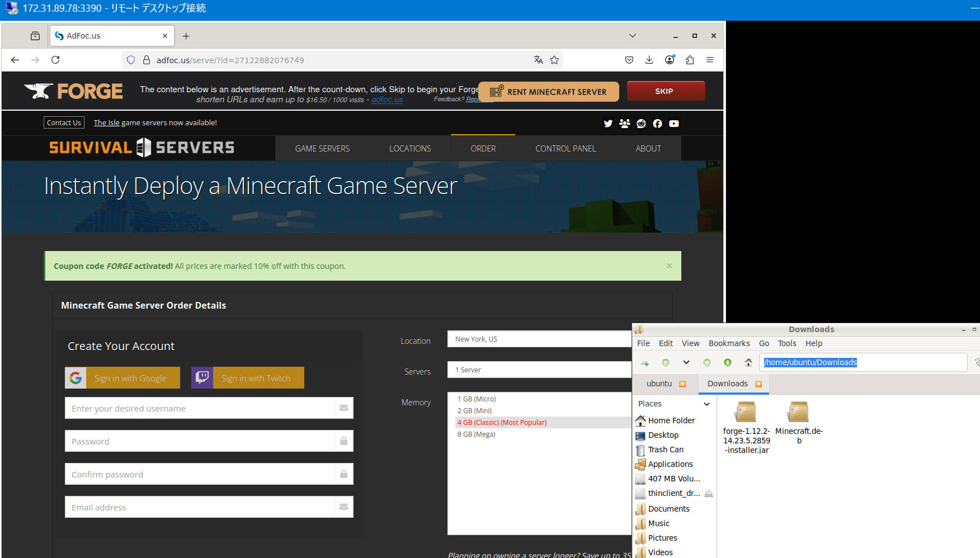
Task: Open the Firefox hamburger menu
Action: point(710,60)
